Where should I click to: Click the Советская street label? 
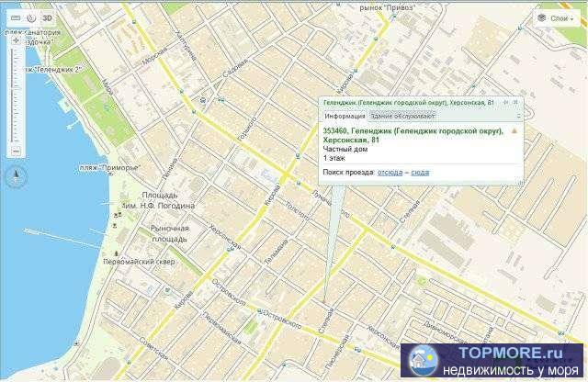point(153,348)
